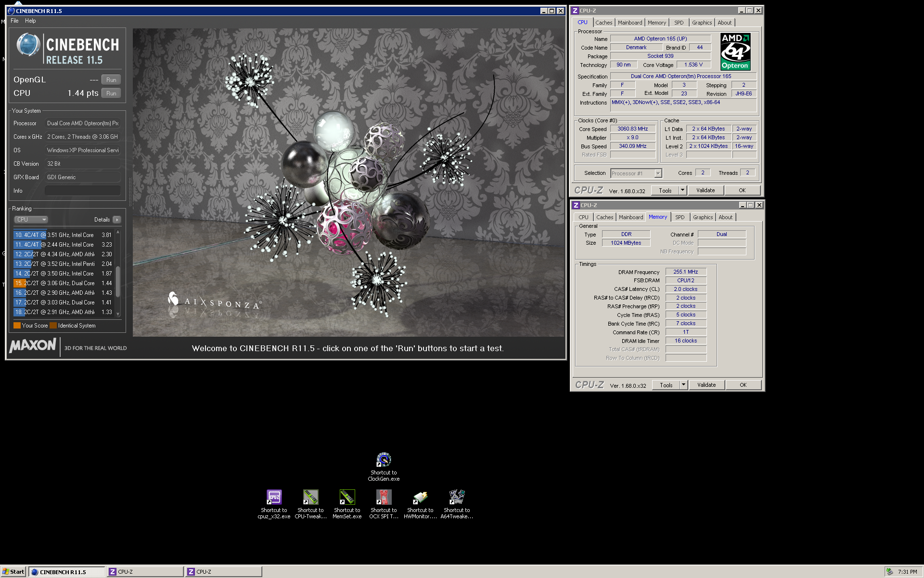
Task: Select ranking row 12 AMD Athlon 2.30
Action: point(63,254)
